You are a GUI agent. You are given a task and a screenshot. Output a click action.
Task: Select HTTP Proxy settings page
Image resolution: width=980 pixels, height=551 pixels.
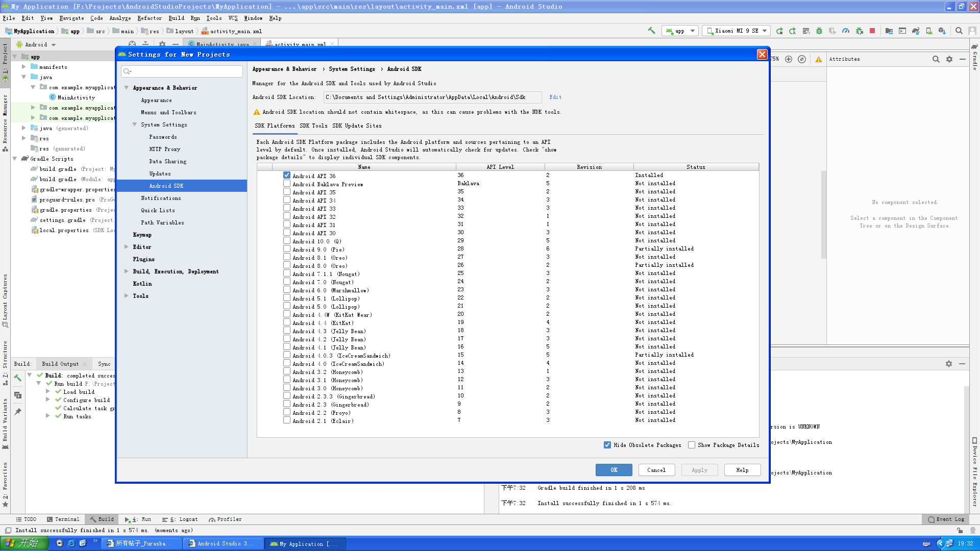click(164, 149)
